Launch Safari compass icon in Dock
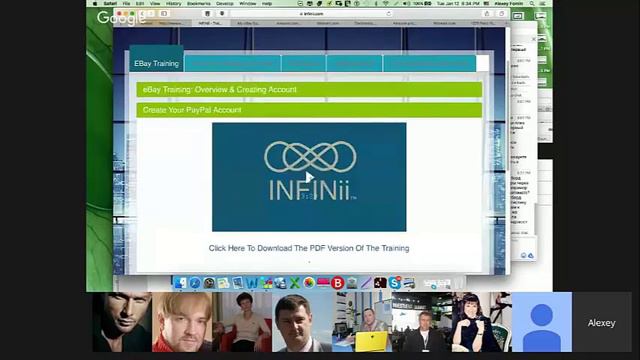 point(195,282)
